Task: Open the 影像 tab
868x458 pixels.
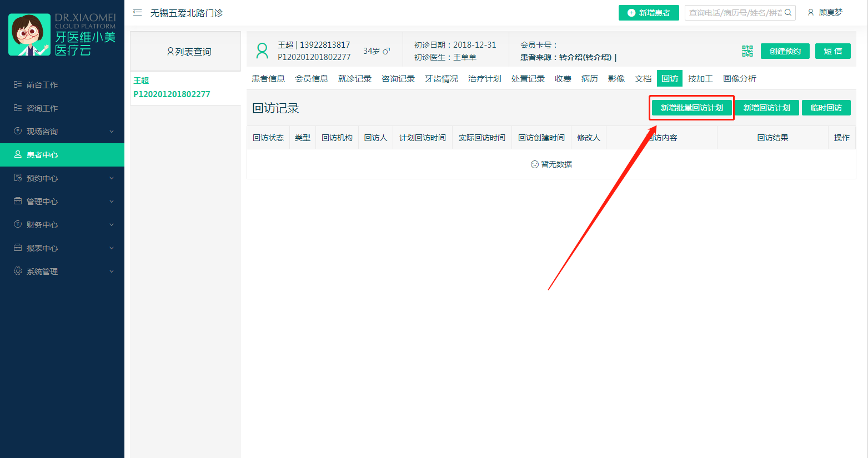Action: [x=616, y=79]
